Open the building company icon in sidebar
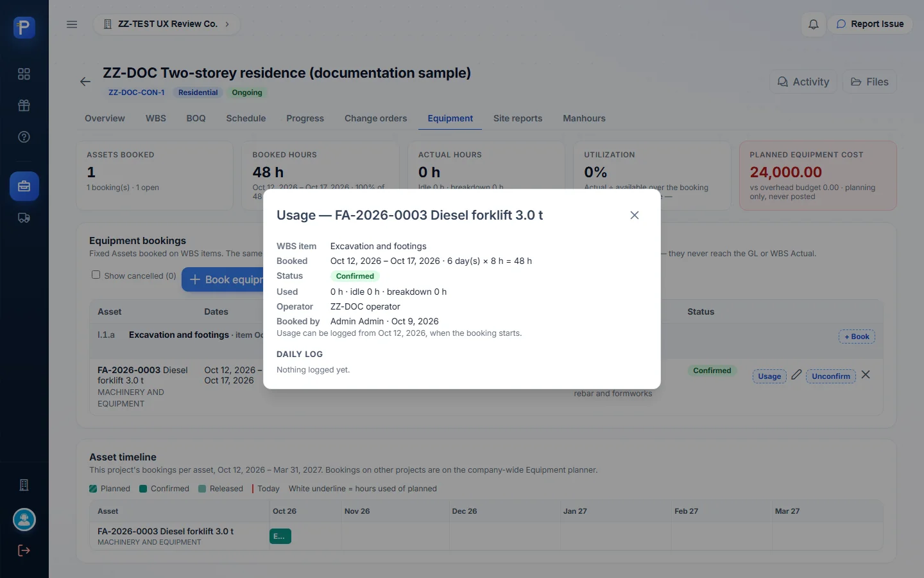The width and height of the screenshot is (924, 578). (24, 485)
